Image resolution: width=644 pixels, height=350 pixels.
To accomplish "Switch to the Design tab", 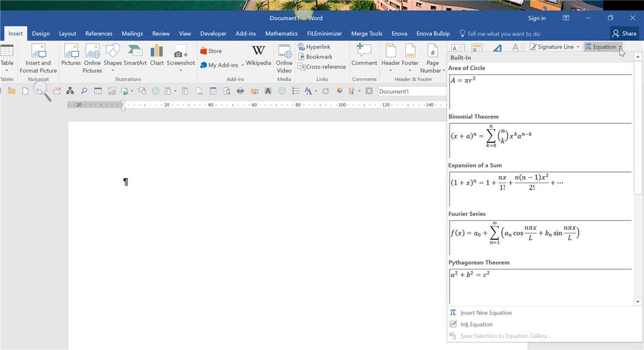I will (x=41, y=34).
